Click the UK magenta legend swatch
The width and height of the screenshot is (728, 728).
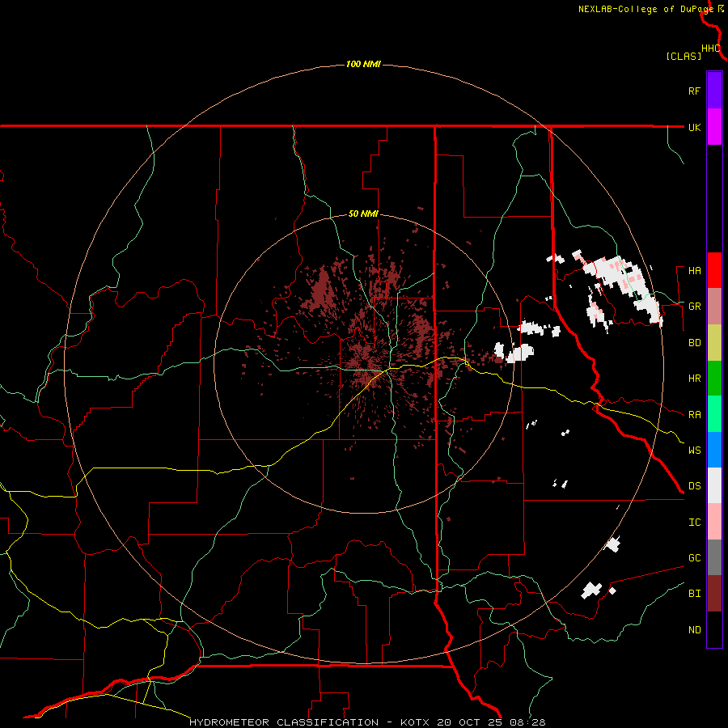[714, 127]
